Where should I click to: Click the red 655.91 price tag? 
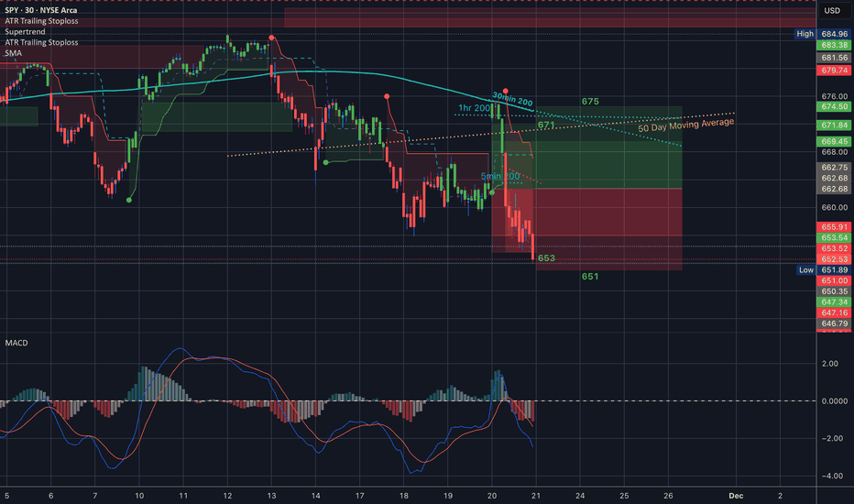coord(833,226)
